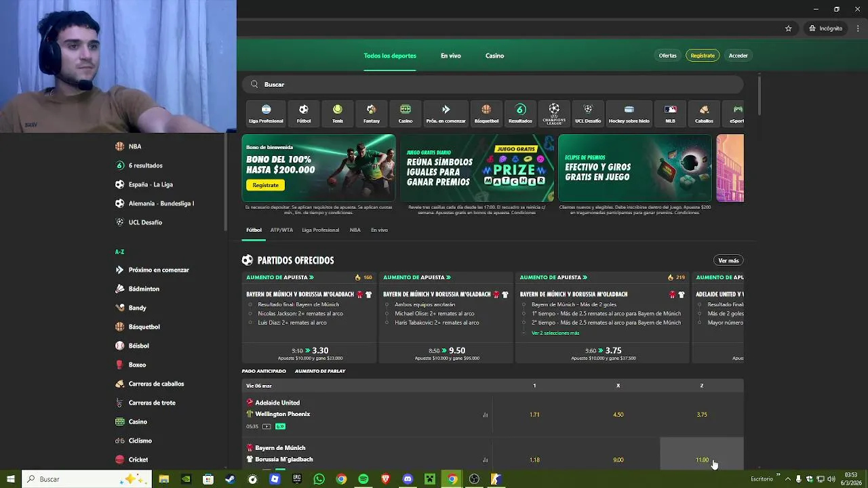Click the search magnifier icon

254,84
